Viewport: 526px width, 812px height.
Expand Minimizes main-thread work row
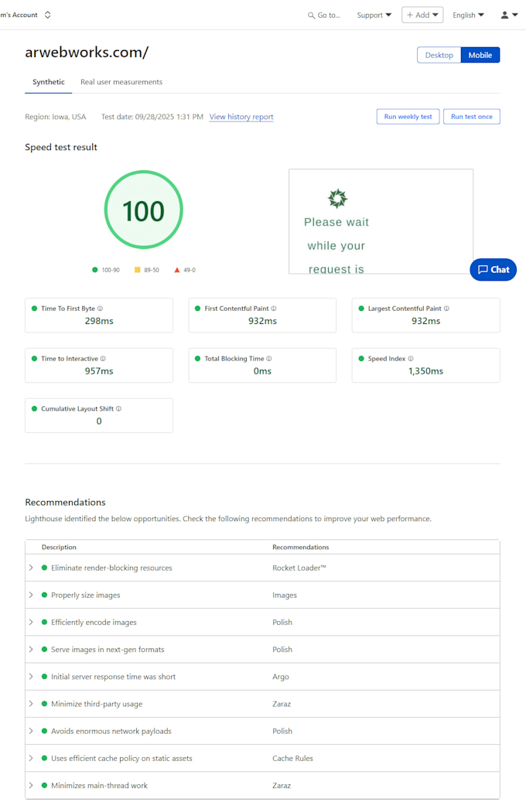point(31,786)
